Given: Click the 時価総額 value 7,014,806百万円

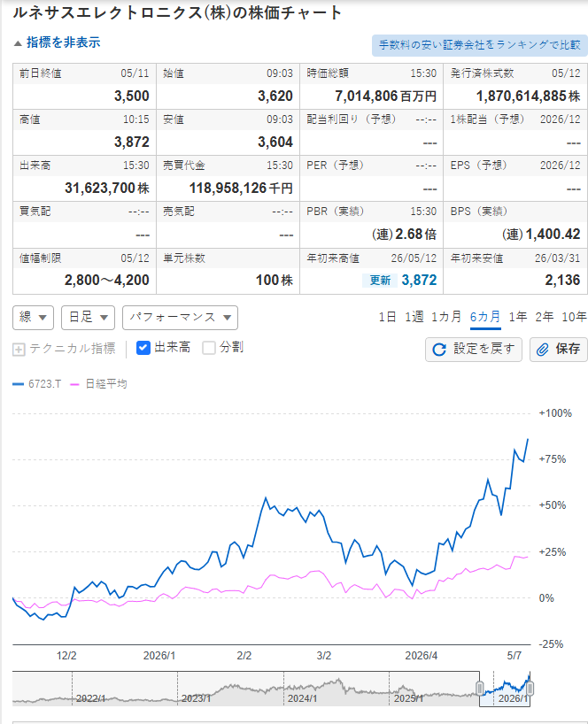Looking at the screenshot, I should click(386, 96).
